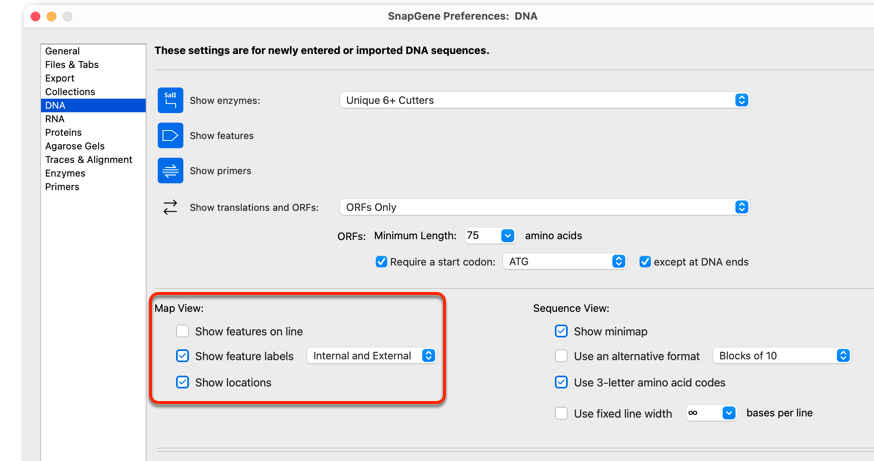The image size is (874, 461).
Task: Select General in preferences sidebar
Action: click(93, 51)
